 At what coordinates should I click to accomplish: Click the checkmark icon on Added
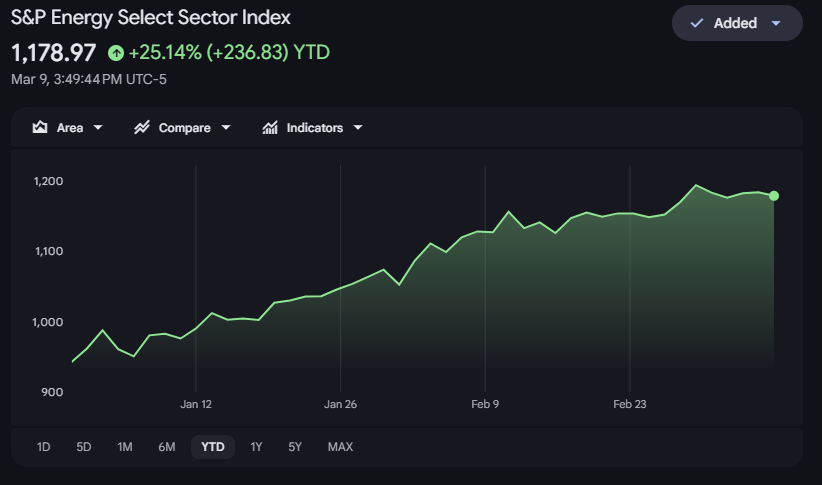[697, 23]
